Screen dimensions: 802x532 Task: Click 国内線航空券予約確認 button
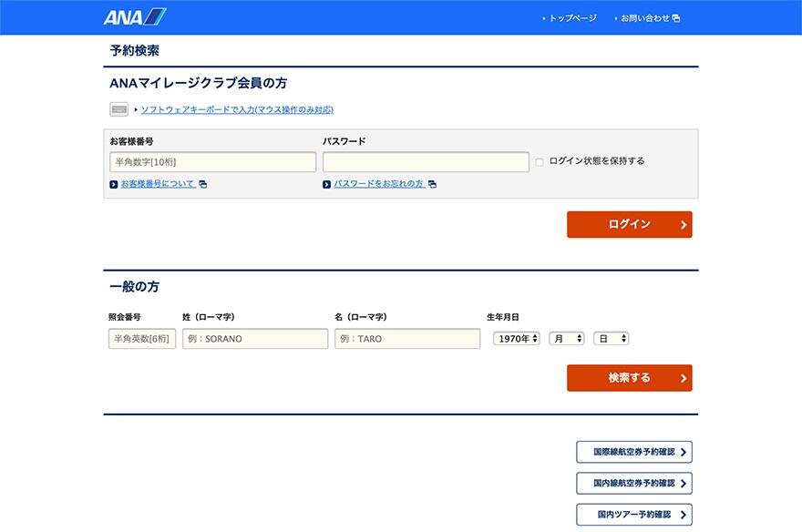pyautogui.click(x=633, y=483)
